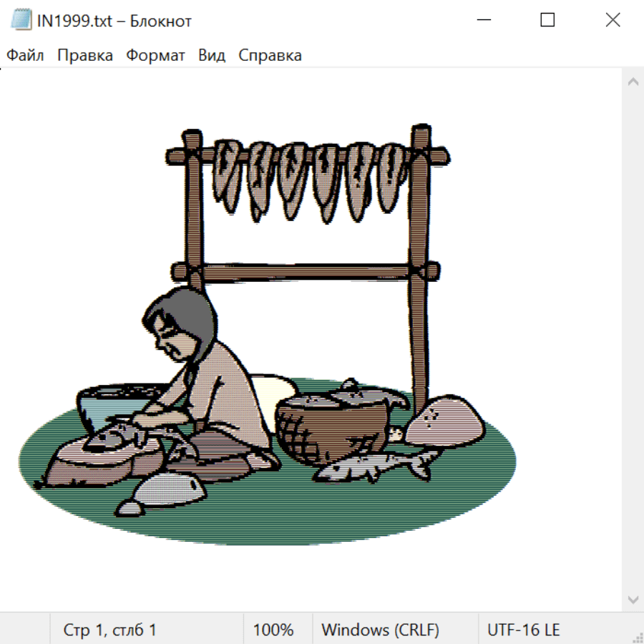The image size is (644, 644).
Task: Click the scroll down arrow
Action: (x=633, y=599)
